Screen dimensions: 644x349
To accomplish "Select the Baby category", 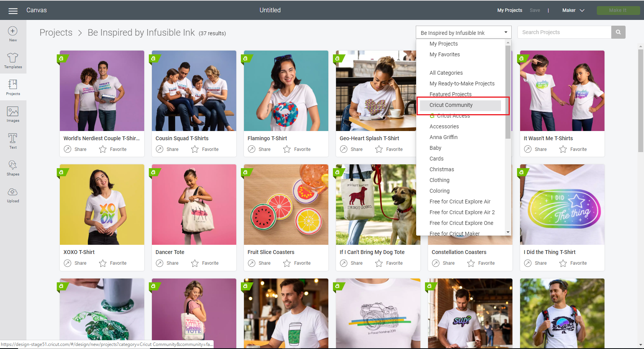I will coord(435,148).
